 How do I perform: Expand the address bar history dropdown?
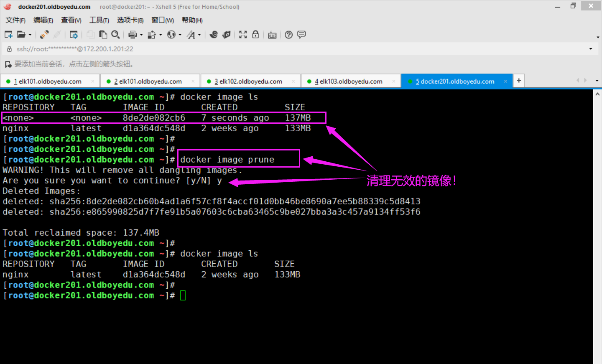tap(591, 49)
